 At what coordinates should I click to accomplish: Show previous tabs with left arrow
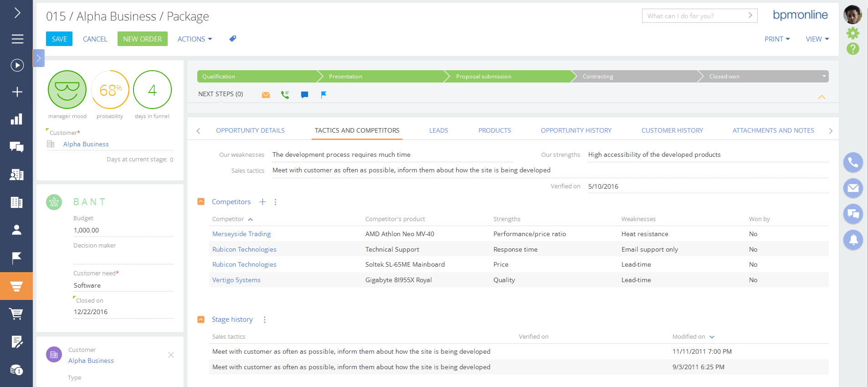point(198,131)
